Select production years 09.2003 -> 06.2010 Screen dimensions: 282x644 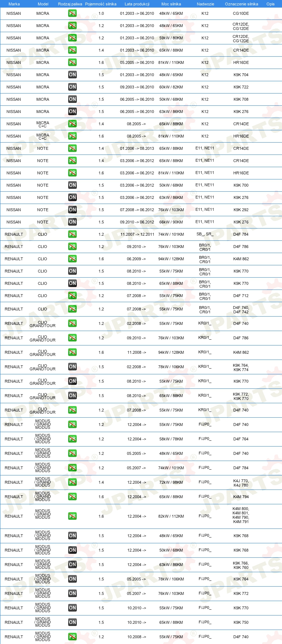[x=137, y=87]
